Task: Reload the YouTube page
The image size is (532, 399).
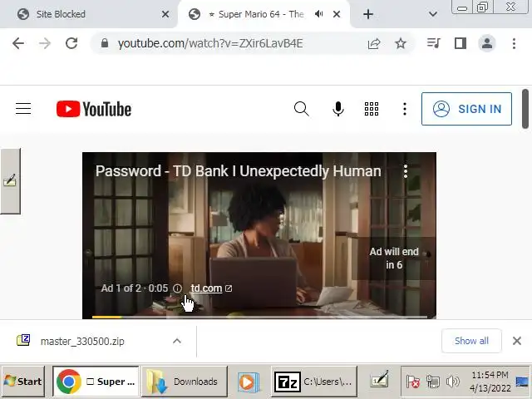Action: (x=71, y=43)
